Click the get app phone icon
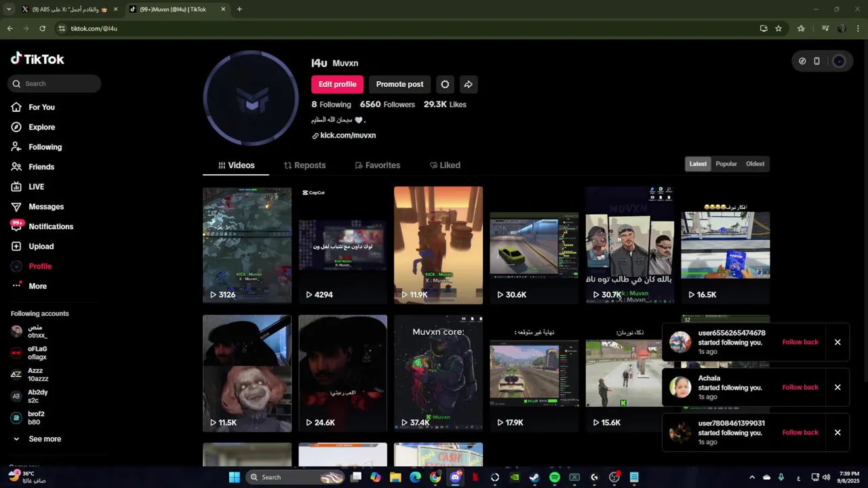The height and width of the screenshot is (488, 868). click(816, 61)
